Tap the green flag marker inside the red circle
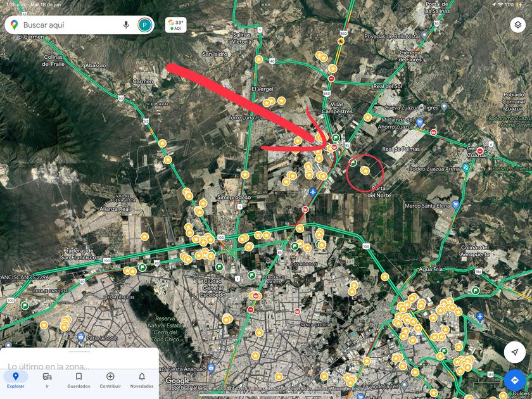 353,163
